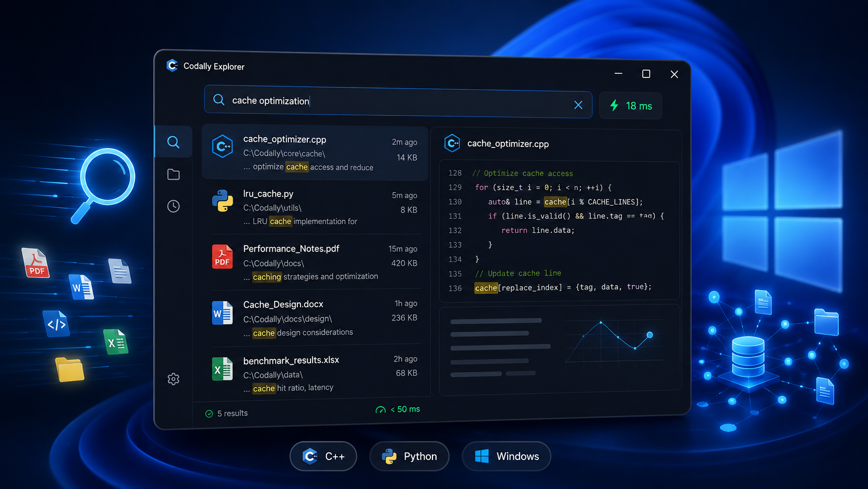Viewport: 868px width, 489px height.
Task: Click the Excel icon of benchmark_results.xlsx result
Action: [x=222, y=369]
